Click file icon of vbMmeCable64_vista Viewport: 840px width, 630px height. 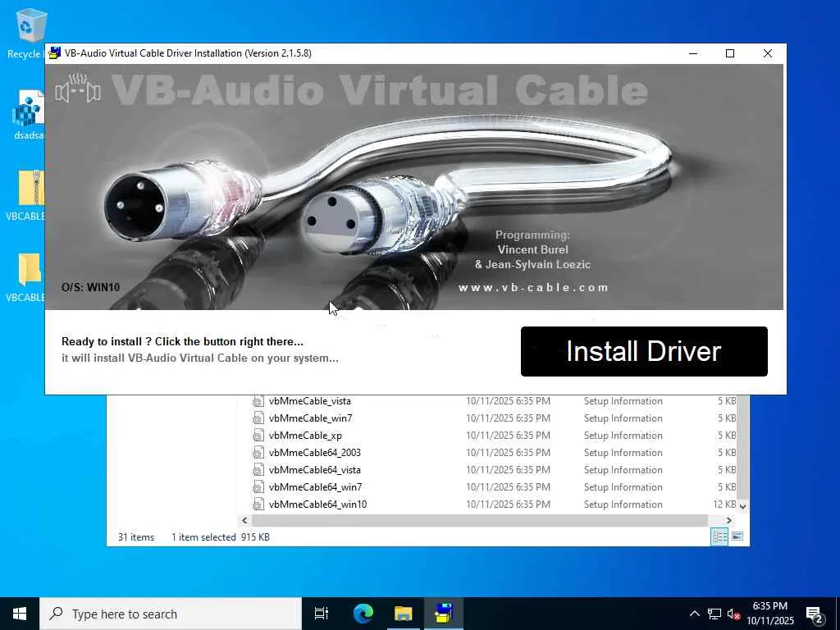[258, 470]
